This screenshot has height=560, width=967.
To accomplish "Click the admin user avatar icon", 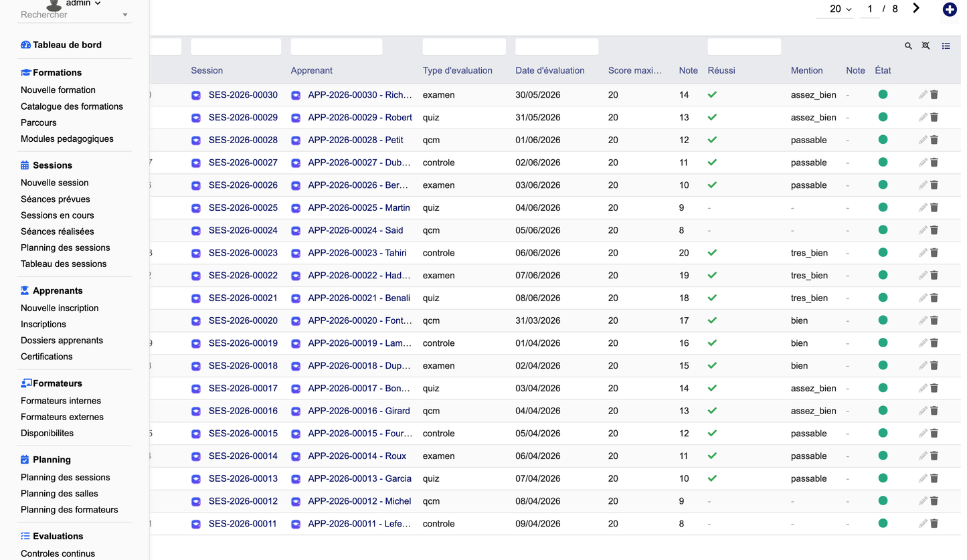I will pos(54,5).
